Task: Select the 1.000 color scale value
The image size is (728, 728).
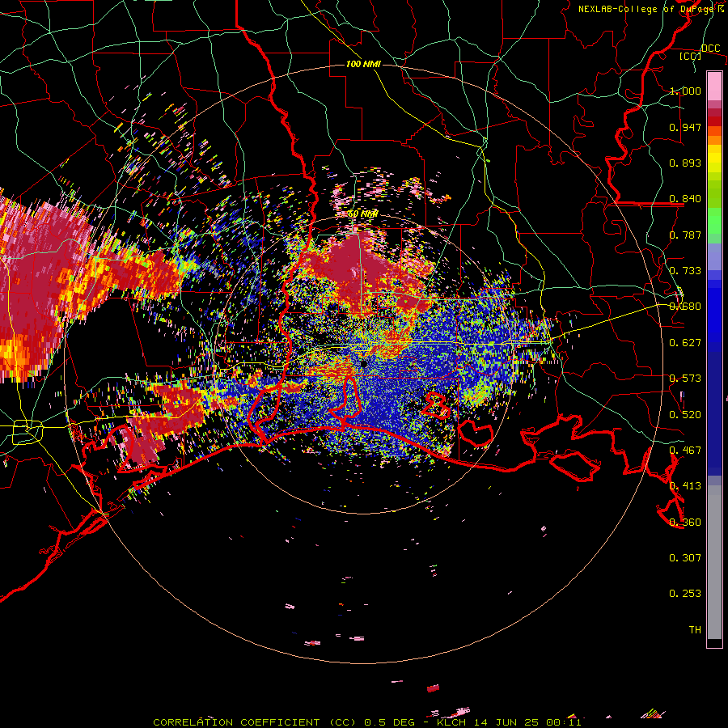Action: click(685, 91)
